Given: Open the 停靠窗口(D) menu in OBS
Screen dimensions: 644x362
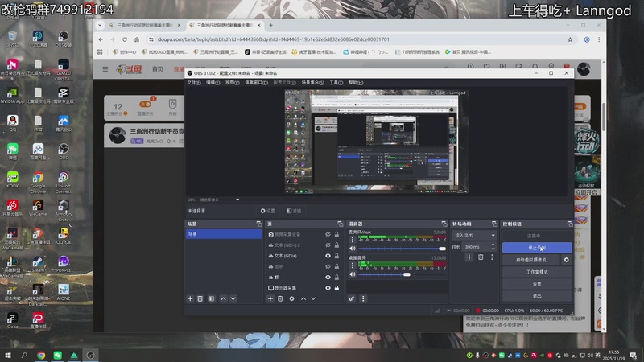Looking at the screenshot, I should click(x=256, y=83).
